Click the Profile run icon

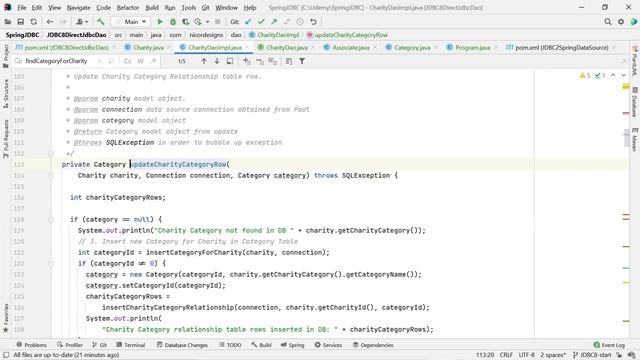click(198, 22)
